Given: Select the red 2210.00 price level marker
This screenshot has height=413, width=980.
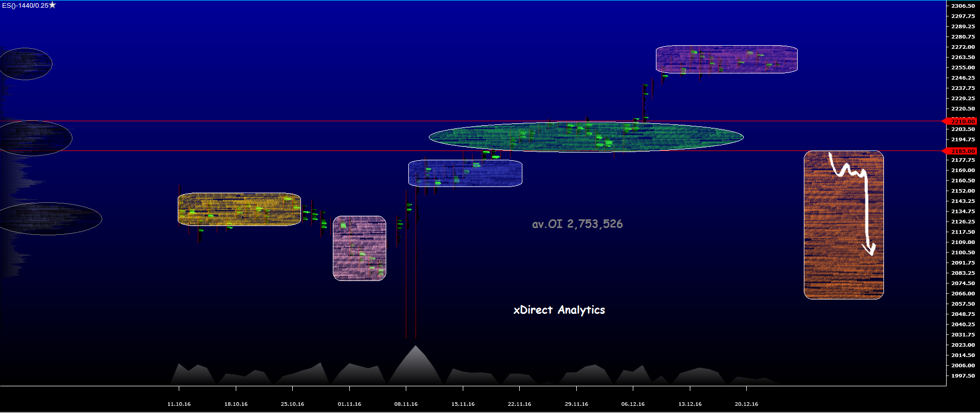Looking at the screenshot, I should pyautogui.click(x=960, y=121).
